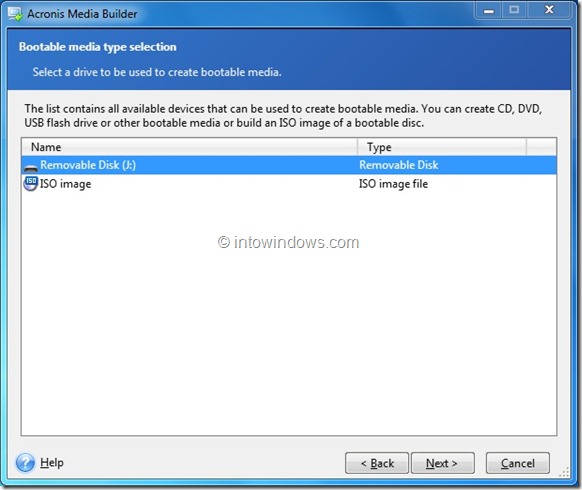Click the Name column header
The image size is (582, 490).
point(189,147)
